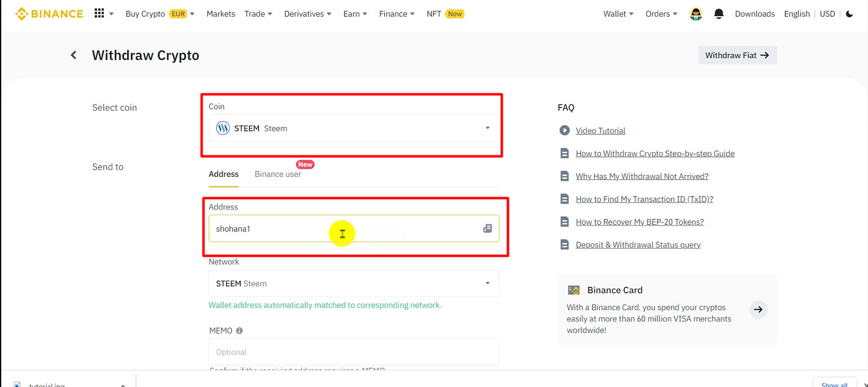Expand the Earn menu

[x=355, y=14]
